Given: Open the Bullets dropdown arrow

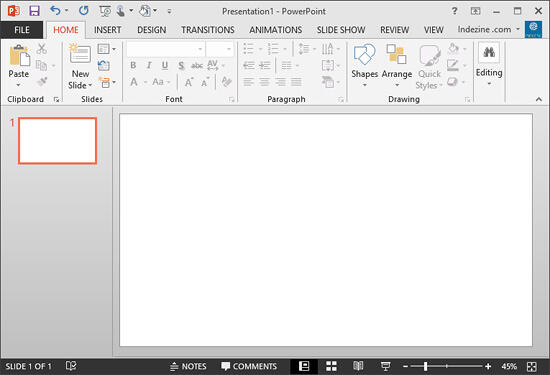Looking at the screenshot, I should click(260, 49).
